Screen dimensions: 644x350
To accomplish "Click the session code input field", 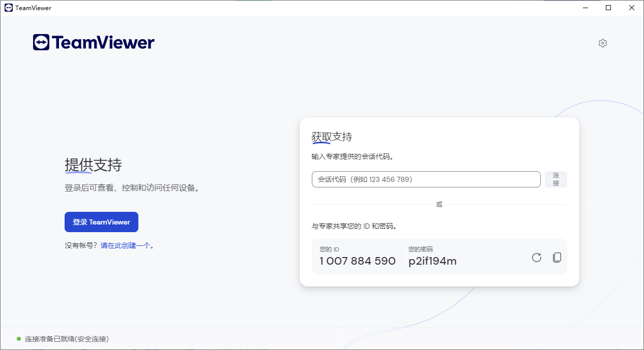I will (426, 179).
